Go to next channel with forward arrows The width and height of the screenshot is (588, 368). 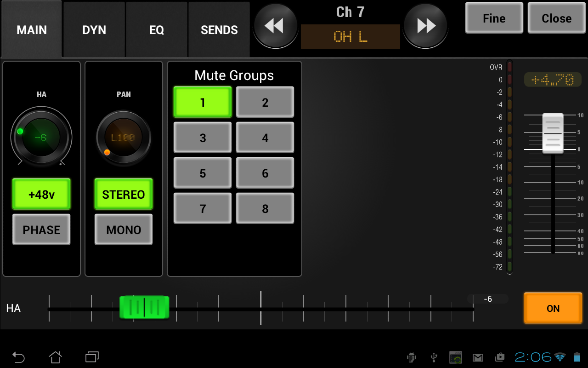426,26
